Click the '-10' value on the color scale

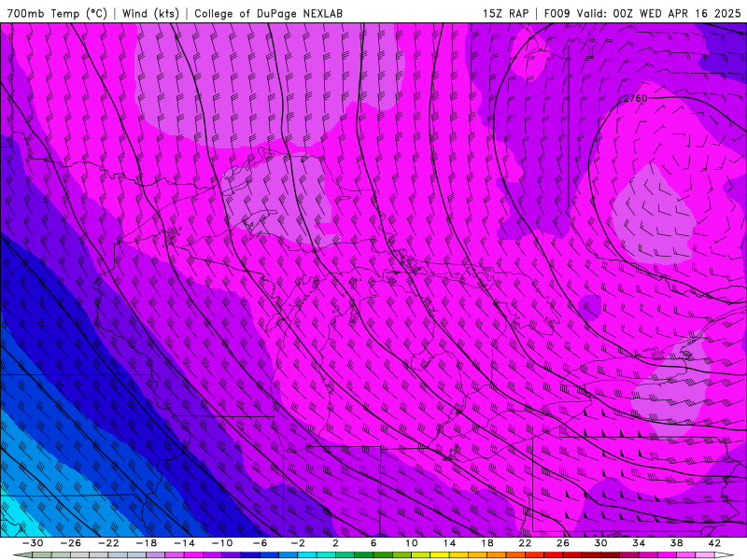pyautogui.click(x=222, y=543)
